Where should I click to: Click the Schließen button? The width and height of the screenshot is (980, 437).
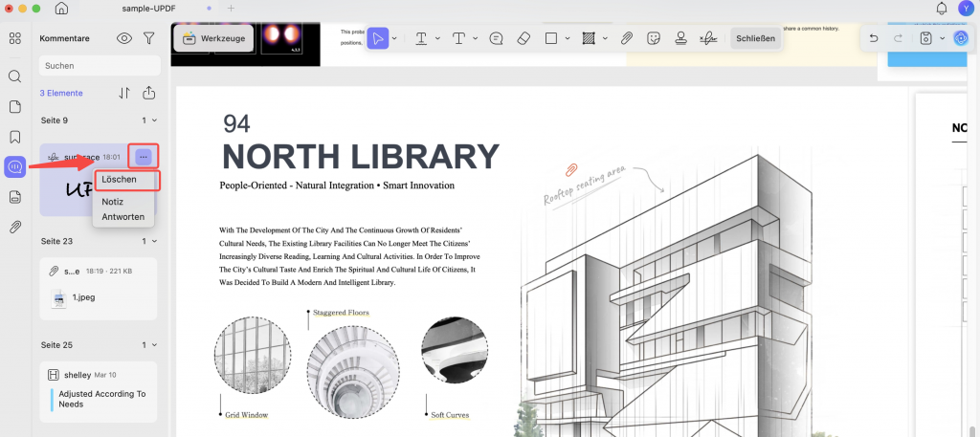click(756, 38)
